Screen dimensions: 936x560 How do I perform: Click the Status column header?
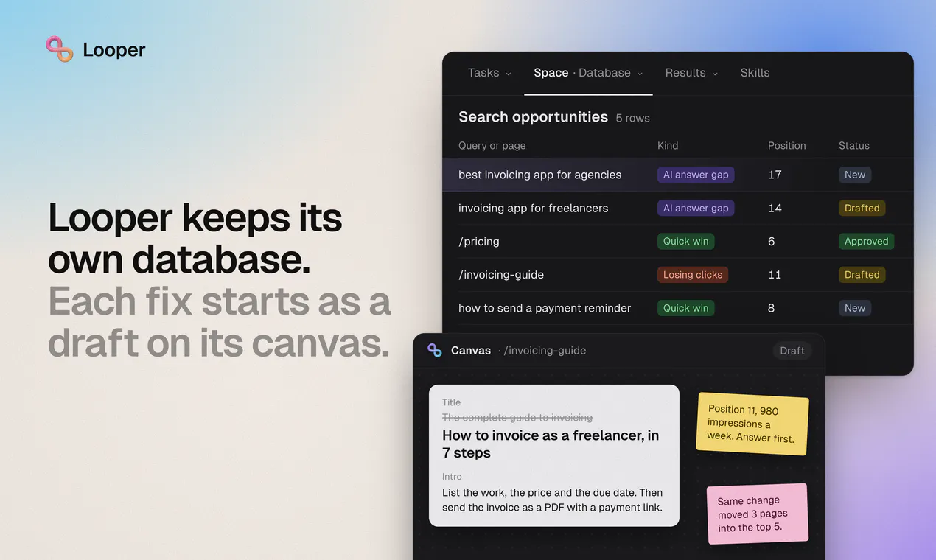[853, 146]
